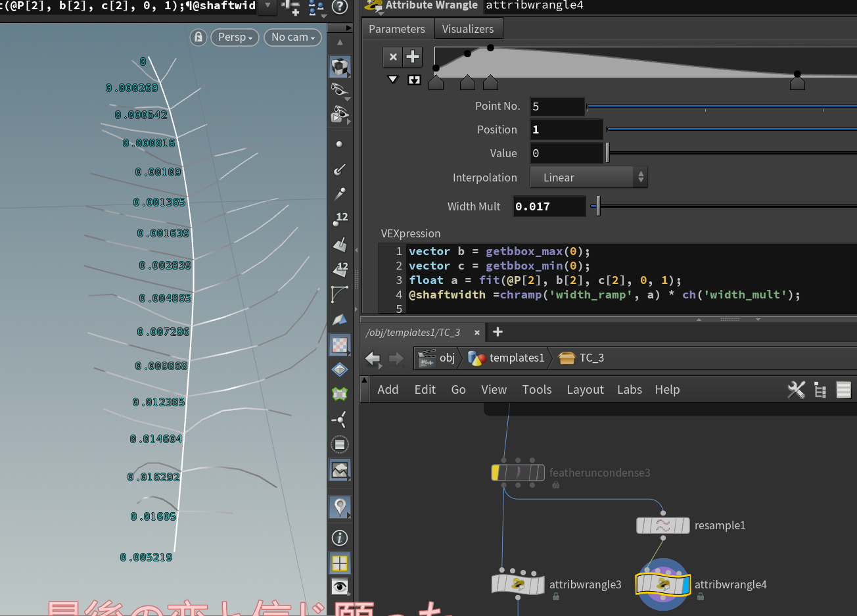
Task: Click the wrench icon in network editor
Action: (796, 390)
